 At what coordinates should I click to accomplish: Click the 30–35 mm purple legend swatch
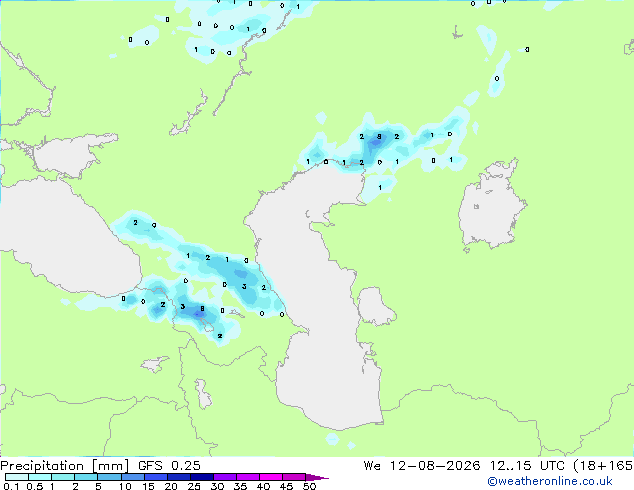[225, 477]
